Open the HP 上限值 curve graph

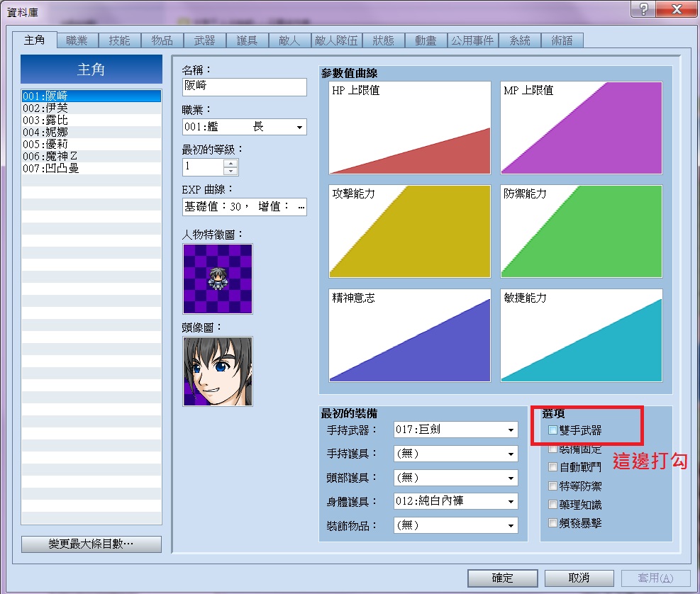(409, 128)
